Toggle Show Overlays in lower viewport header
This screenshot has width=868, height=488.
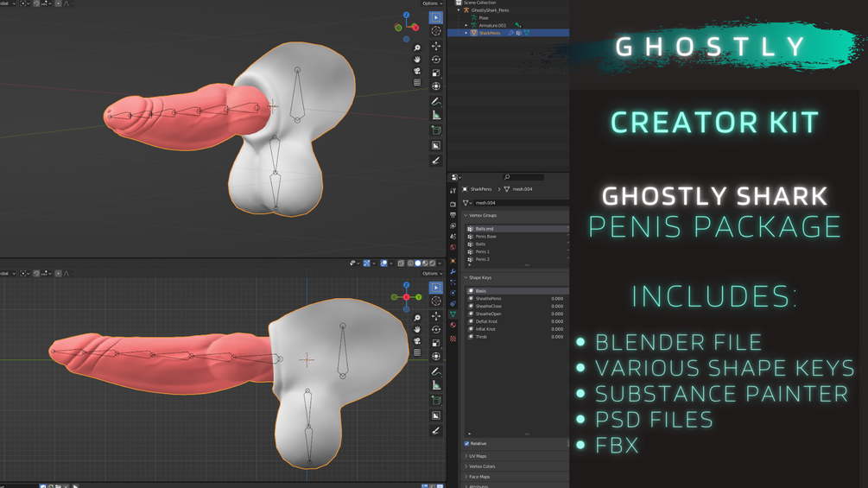pyautogui.click(x=383, y=263)
